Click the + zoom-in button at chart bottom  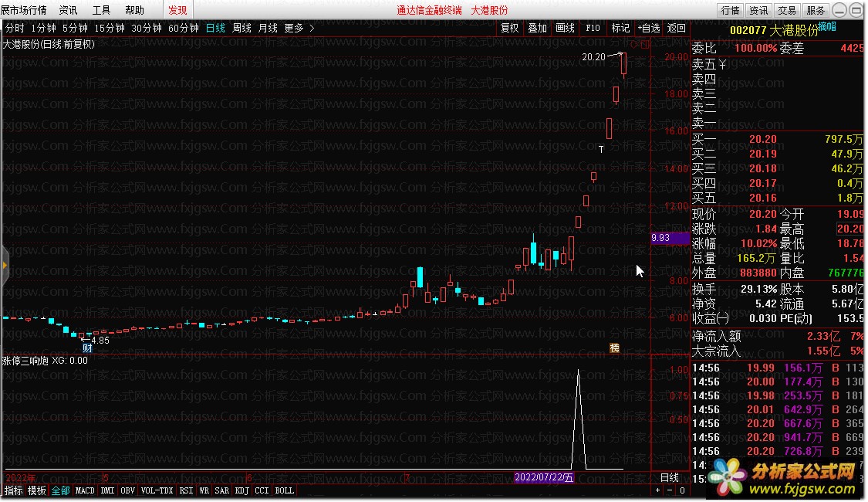point(657,490)
